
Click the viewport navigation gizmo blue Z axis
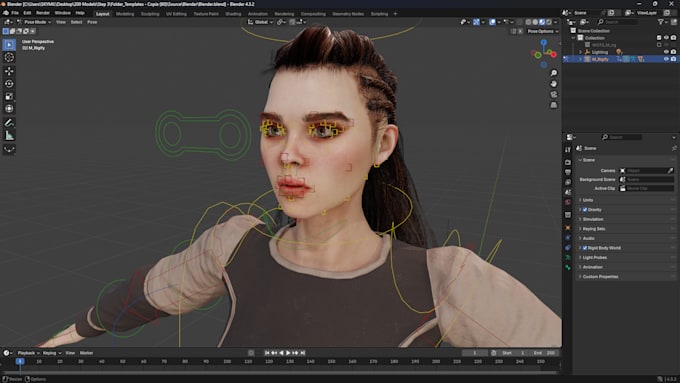544,42
